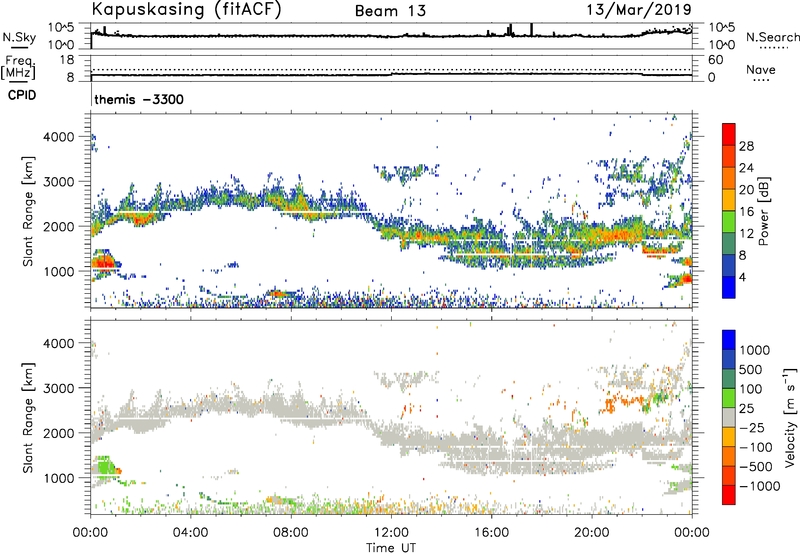Click the "24" label on Power scale

pos(746,168)
